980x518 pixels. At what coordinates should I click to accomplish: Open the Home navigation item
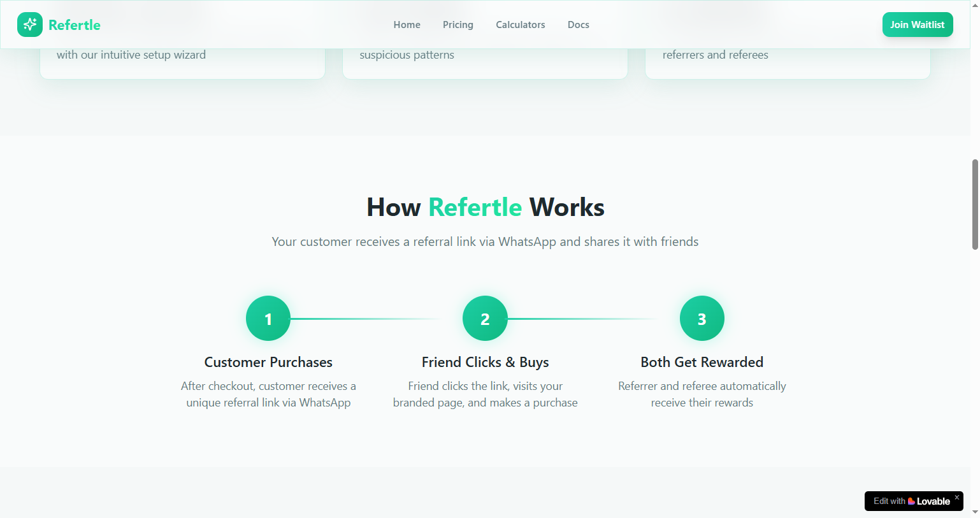407,24
